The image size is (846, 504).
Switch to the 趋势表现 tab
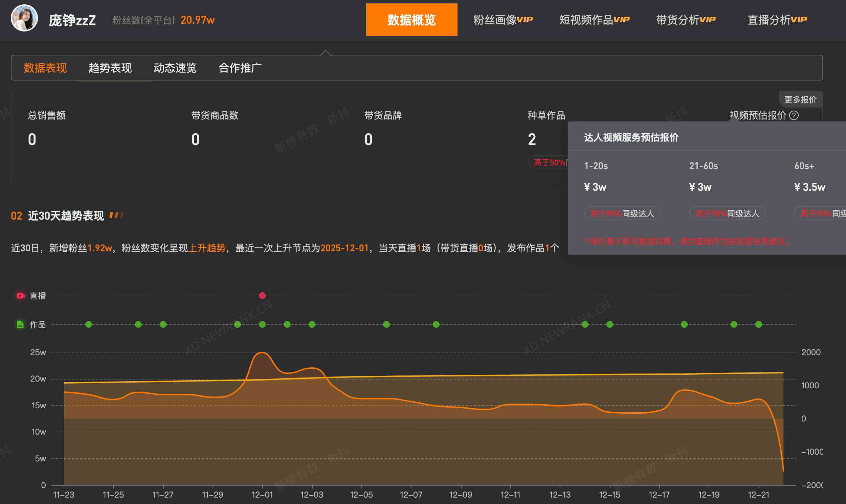tap(110, 68)
